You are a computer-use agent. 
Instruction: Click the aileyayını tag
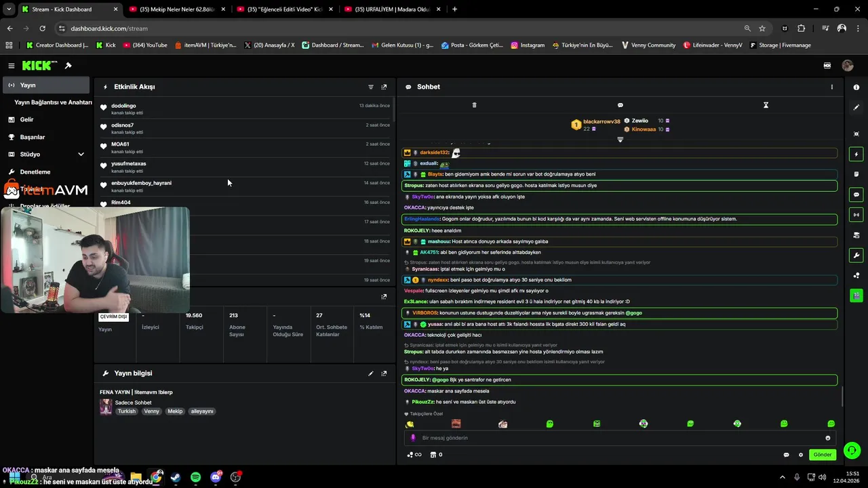202,411
